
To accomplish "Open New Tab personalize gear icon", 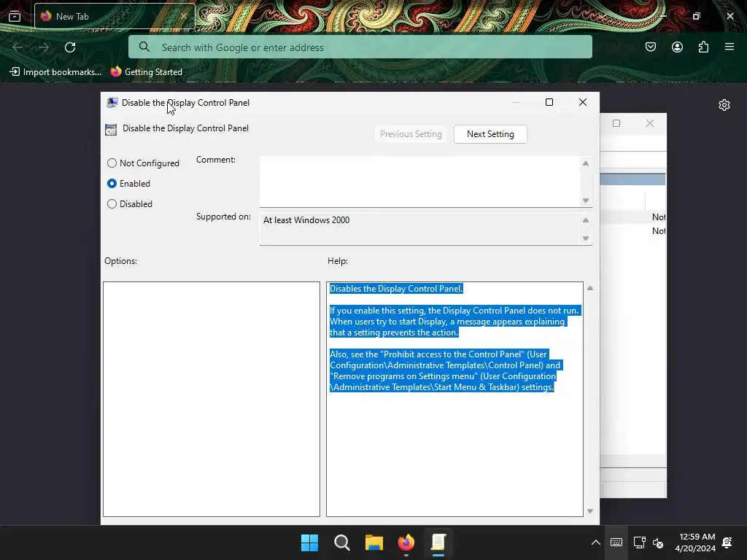I will coord(724,105).
